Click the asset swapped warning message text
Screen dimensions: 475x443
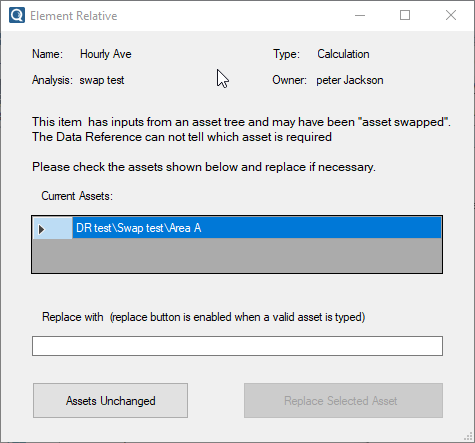click(x=241, y=129)
